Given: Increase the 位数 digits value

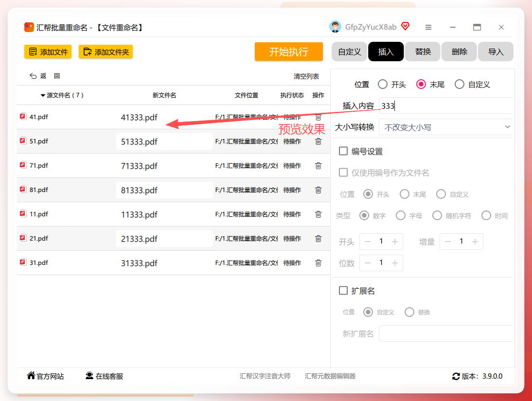Looking at the screenshot, I should point(394,263).
